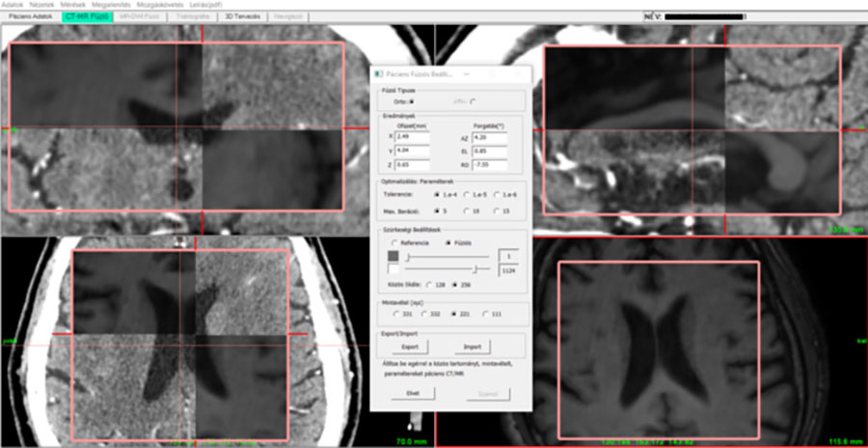868x448 pixels.
Task: Click the grayed MR-DWI Fúzió tab
Action: (x=142, y=16)
